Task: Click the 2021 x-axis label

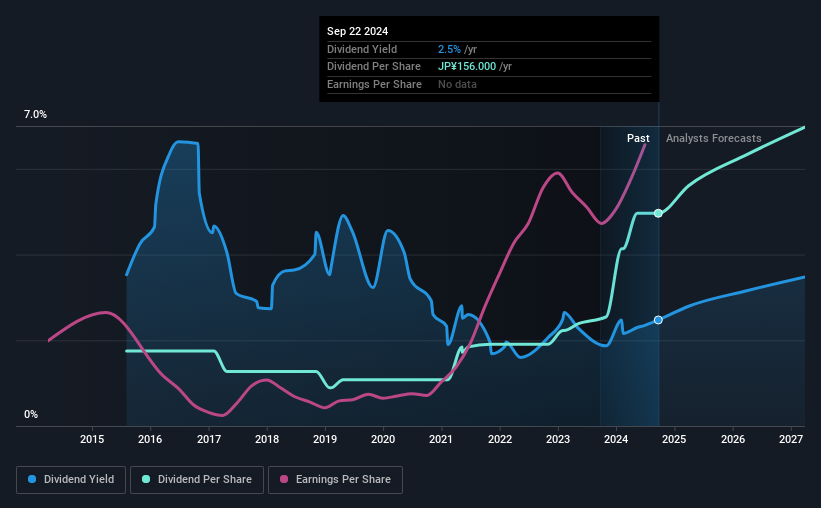Action: tap(441, 439)
